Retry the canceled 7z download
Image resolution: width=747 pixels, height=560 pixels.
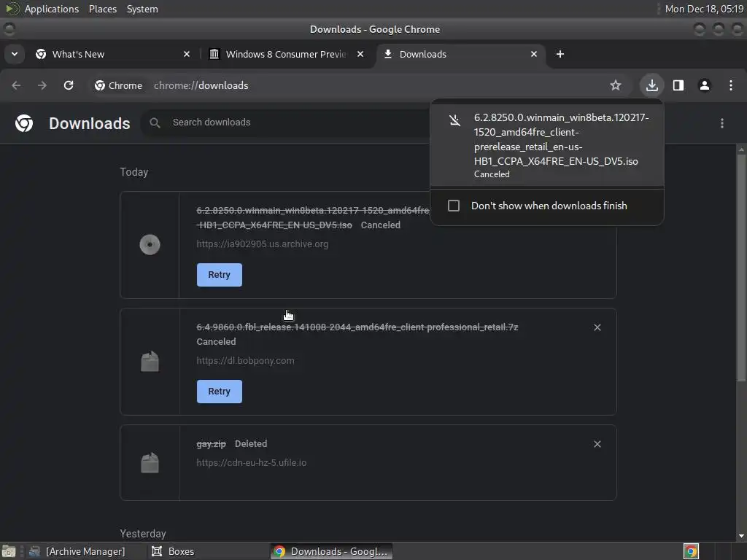[219, 392]
